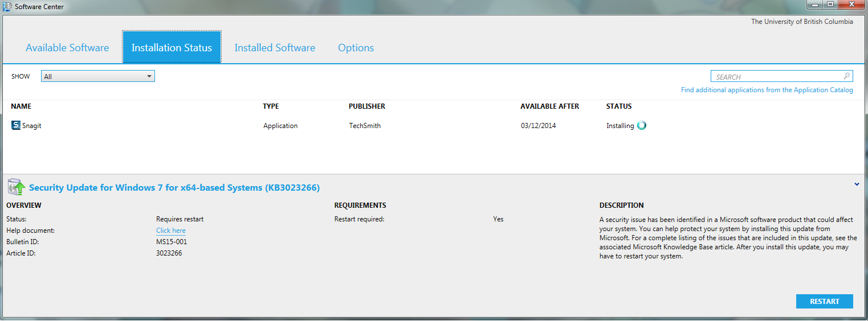Maximize the Software Center window
This screenshot has width=868, height=321.
tap(831, 5)
